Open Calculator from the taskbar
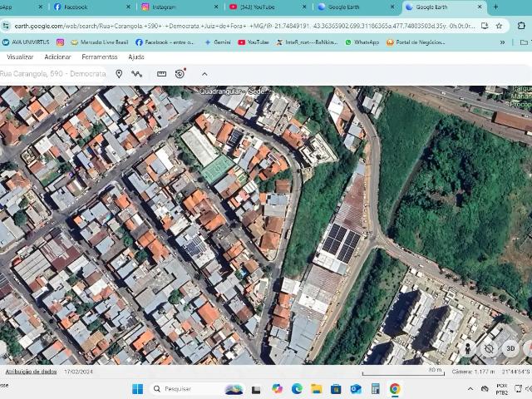The width and height of the screenshot is (532, 399). click(x=375, y=389)
